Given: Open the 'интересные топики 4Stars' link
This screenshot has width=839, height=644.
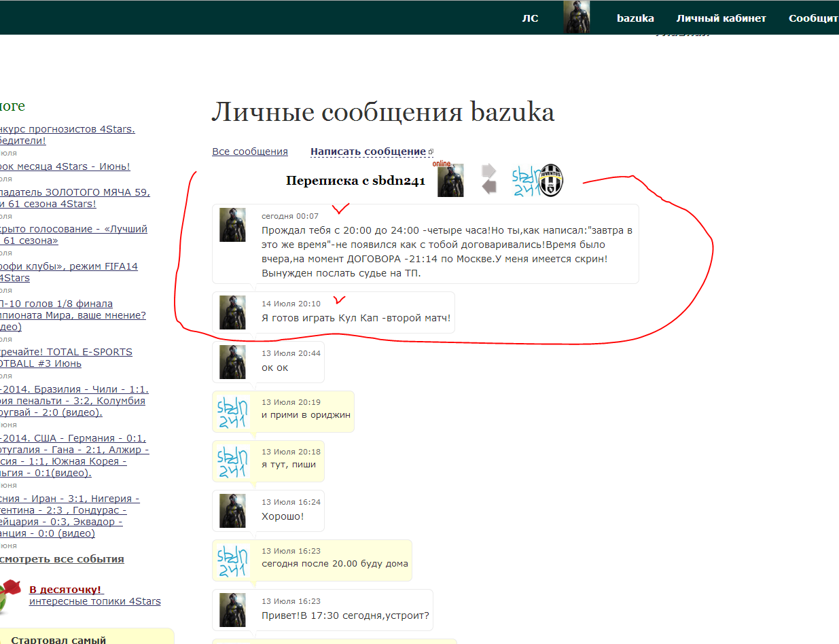Looking at the screenshot, I should click(94, 601).
